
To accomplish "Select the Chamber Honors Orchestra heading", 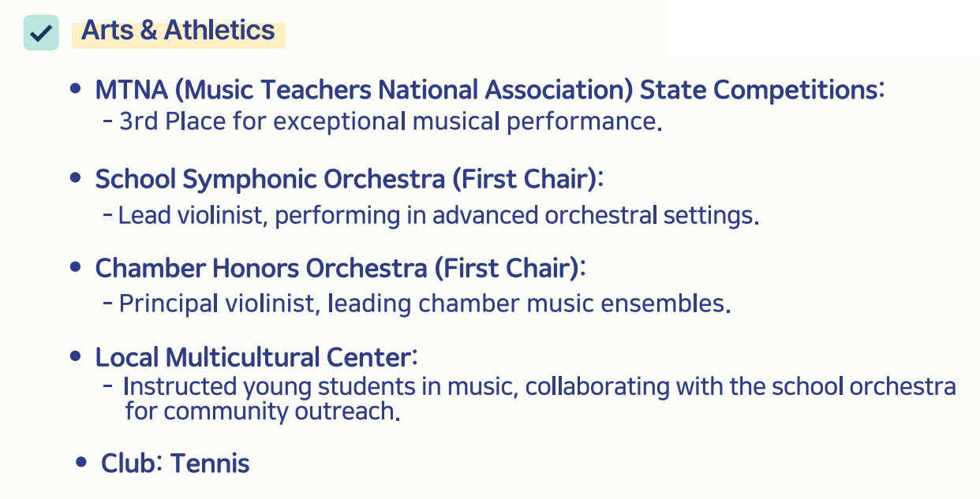I will click(x=340, y=268).
